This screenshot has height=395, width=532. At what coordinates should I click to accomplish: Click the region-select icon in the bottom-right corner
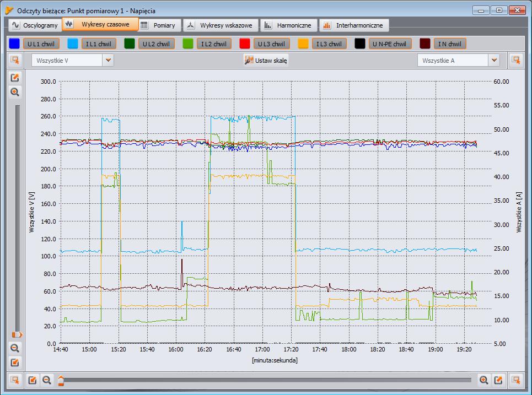coord(515,380)
